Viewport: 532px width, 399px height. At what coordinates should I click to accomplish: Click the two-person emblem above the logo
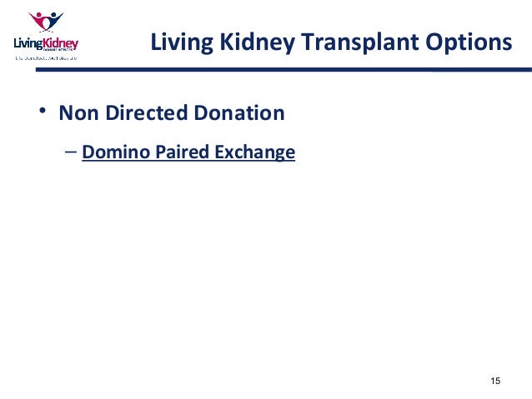[46, 22]
